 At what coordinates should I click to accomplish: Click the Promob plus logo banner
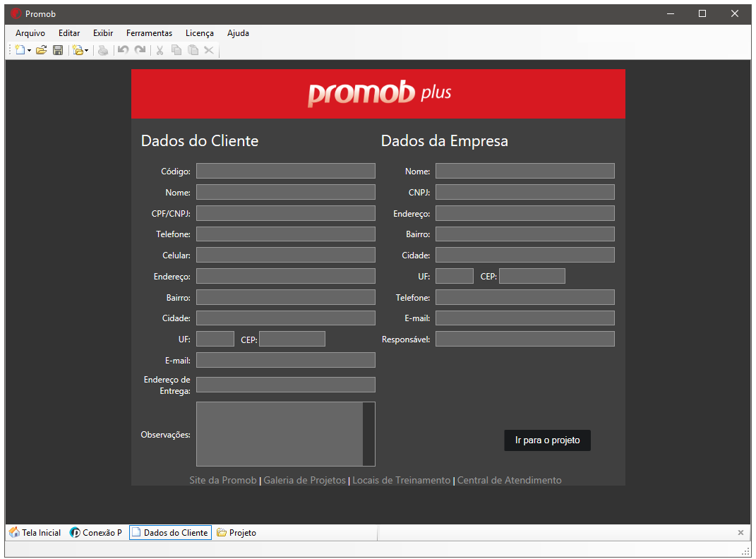click(x=378, y=93)
